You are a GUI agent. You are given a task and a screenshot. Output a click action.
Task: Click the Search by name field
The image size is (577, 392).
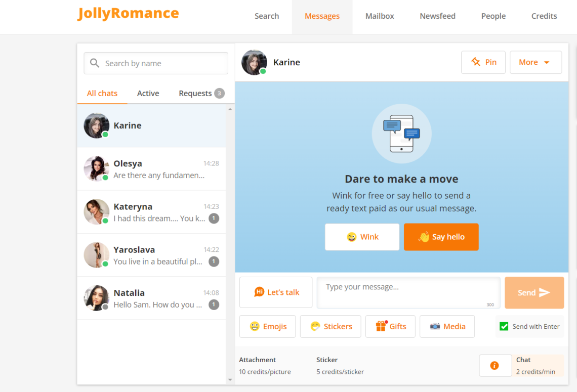pyautogui.click(x=156, y=63)
